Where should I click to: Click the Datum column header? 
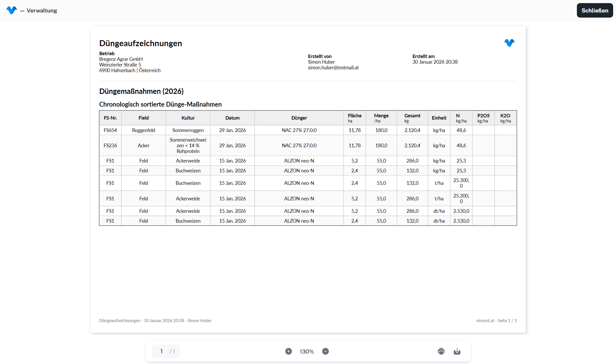pyautogui.click(x=232, y=118)
